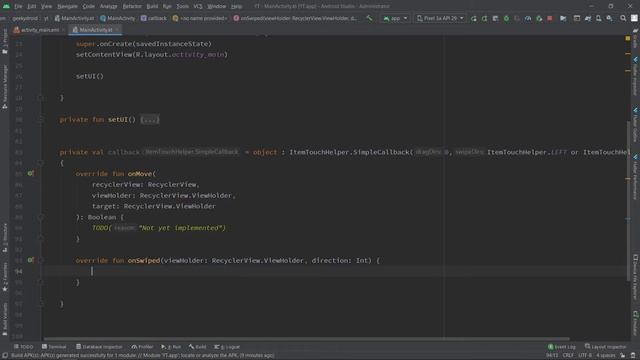Screen dimensions: 640x360
Task: Open the Profiler tool window
Action: [142, 347]
